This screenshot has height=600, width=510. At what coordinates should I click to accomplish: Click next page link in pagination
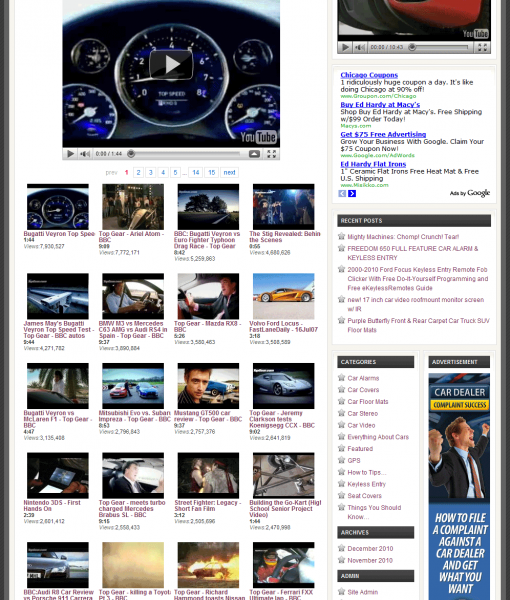229,173
